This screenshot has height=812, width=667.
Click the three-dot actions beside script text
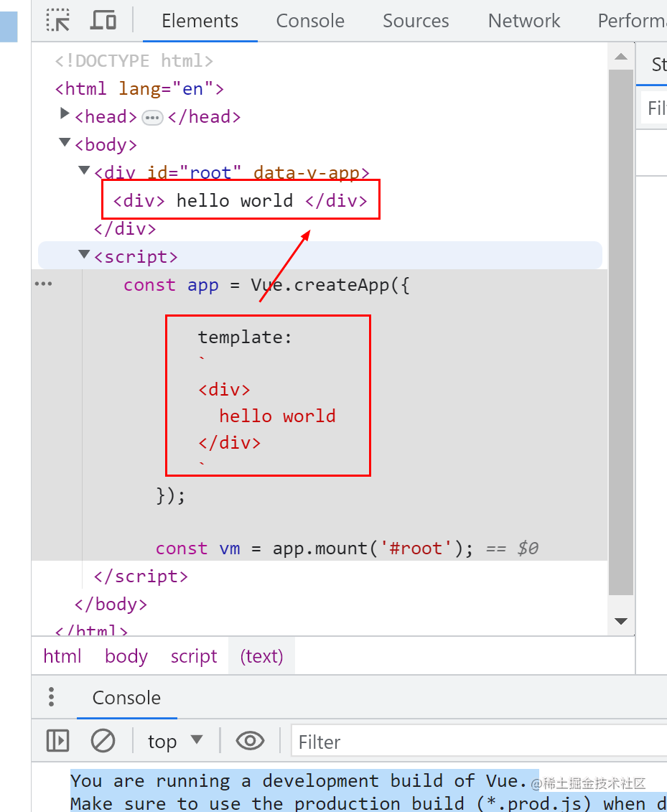click(44, 284)
